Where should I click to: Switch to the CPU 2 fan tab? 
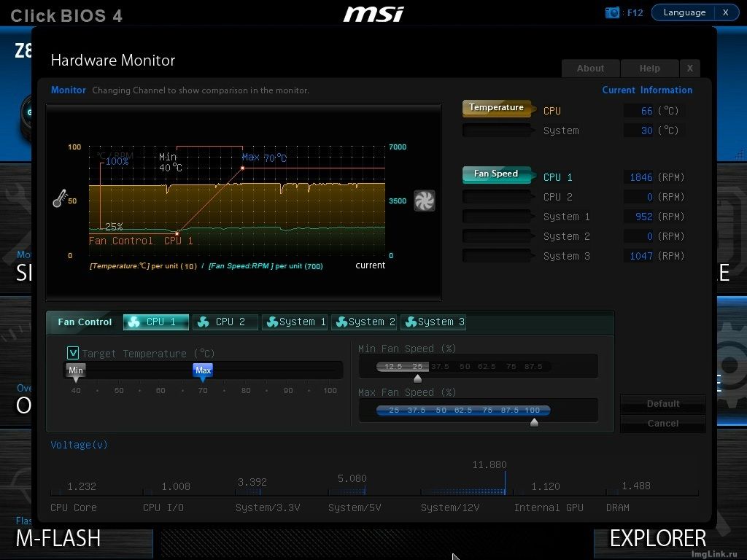pos(225,322)
